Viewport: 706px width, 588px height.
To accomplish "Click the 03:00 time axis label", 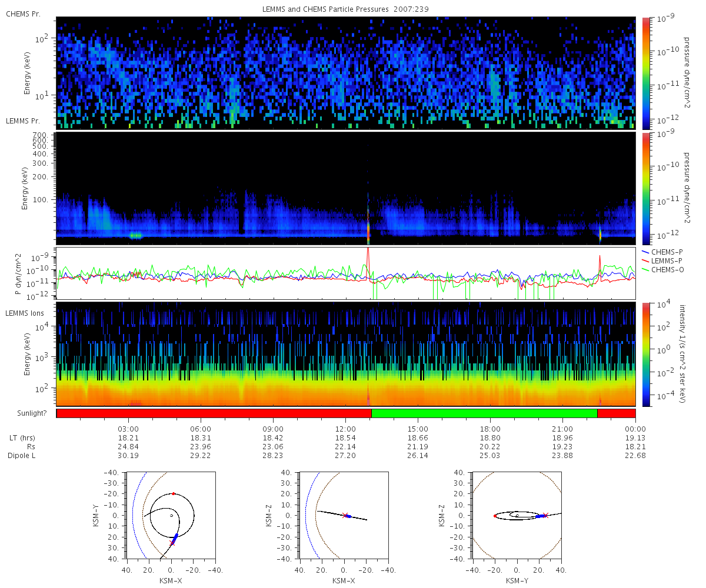I will [x=128, y=428].
